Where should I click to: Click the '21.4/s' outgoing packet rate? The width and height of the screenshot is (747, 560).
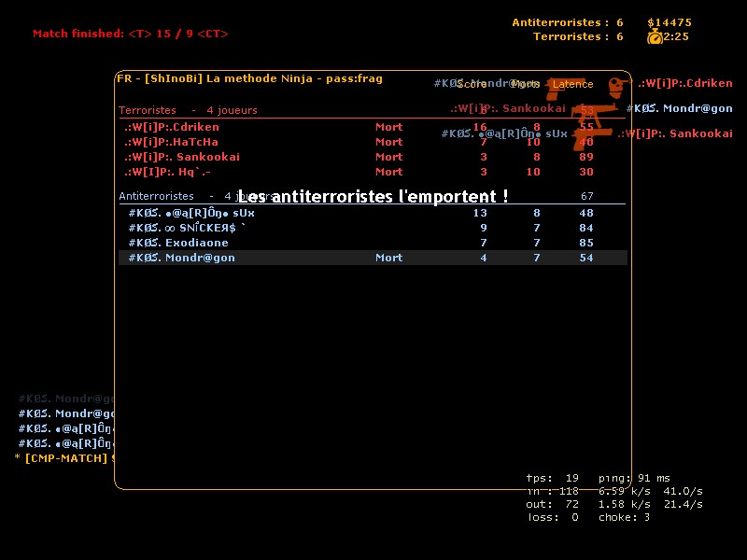coord(683,504)
